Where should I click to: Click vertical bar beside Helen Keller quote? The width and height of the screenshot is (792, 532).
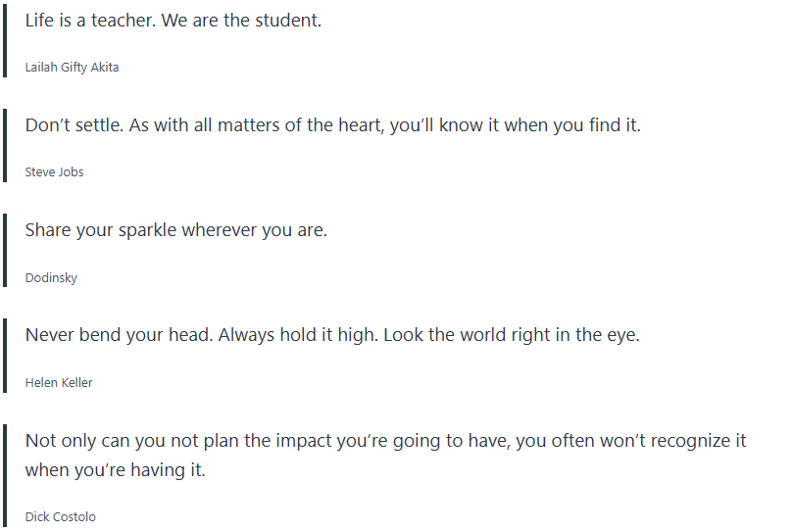pos(5,357)
